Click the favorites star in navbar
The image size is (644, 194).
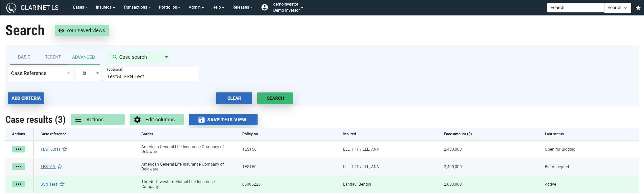(638, 8)
